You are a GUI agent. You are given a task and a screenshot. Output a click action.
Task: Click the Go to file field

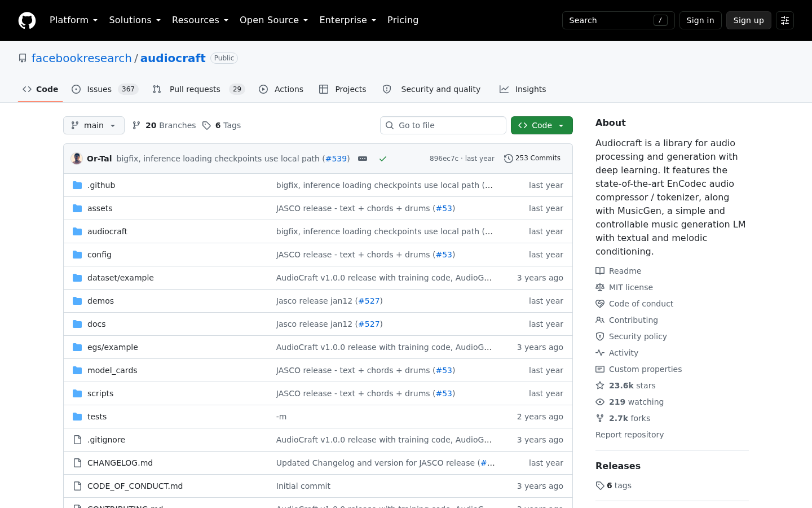click(x=443, y=125)
